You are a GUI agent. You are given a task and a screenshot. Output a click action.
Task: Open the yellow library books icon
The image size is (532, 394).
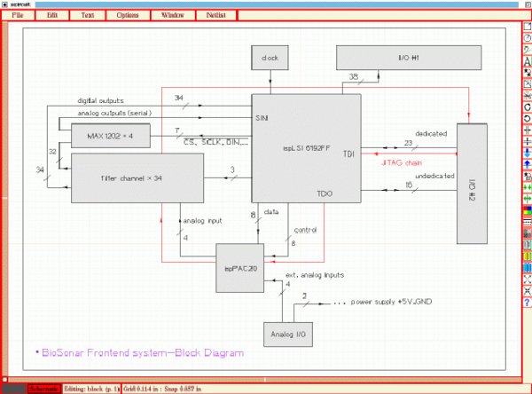coord(528,256)
